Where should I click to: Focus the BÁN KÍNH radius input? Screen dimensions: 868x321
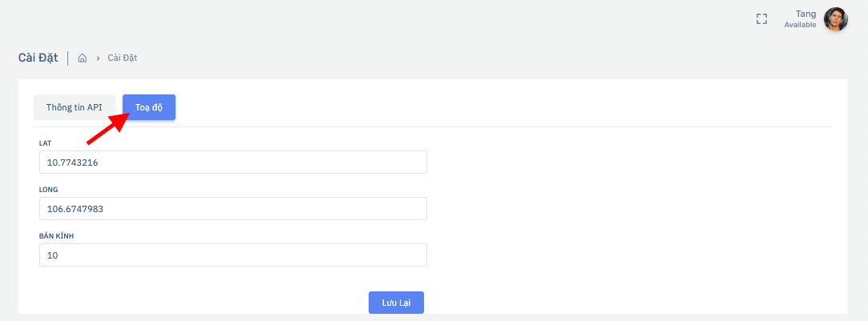click(232, 255)
